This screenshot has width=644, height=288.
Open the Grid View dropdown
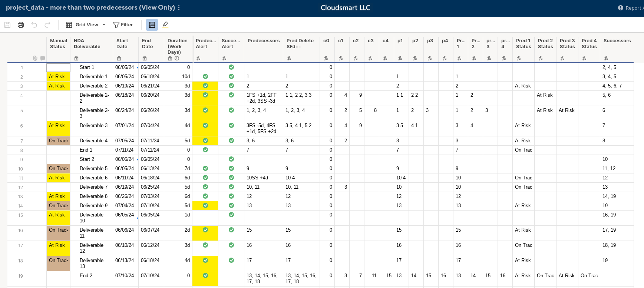point(86,25)
